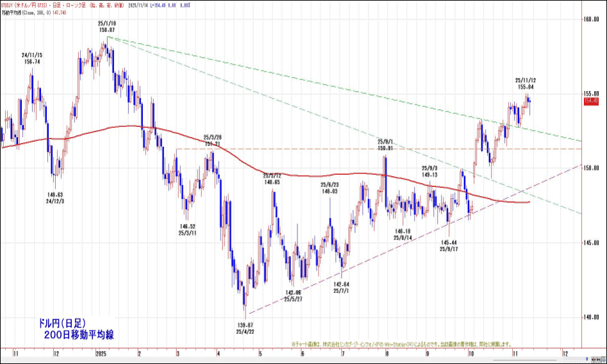Click the 140.00 price axis label

point(591,317)
